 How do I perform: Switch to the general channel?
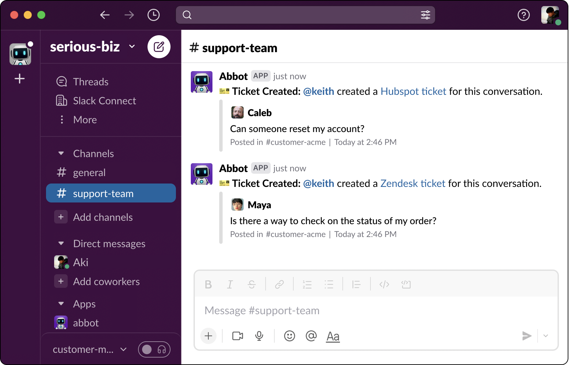point(89,172)
